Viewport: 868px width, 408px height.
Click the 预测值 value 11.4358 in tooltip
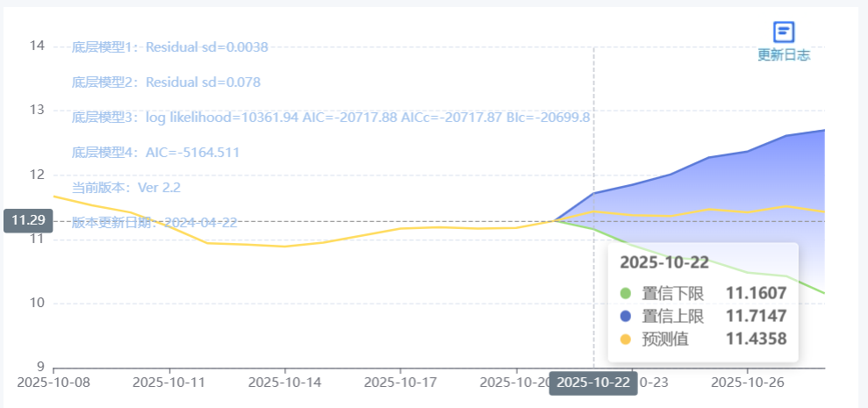click(757, 339)
